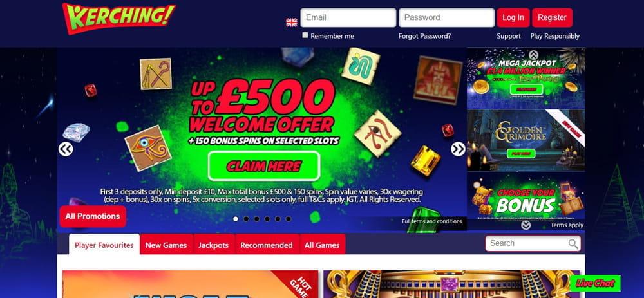The height and width of the screenshot is (298, 644).
Task: Open the UK flag language selector
Action: 292,23
